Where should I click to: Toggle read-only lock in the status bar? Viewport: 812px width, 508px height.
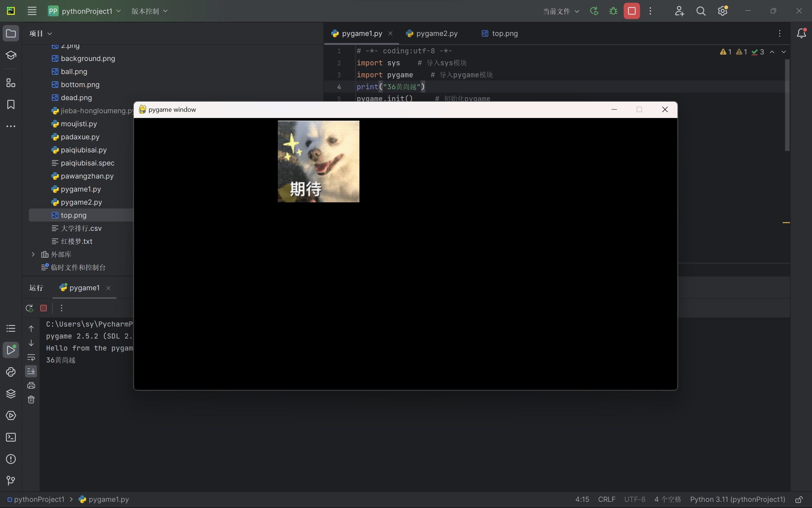tap(799, 500)
